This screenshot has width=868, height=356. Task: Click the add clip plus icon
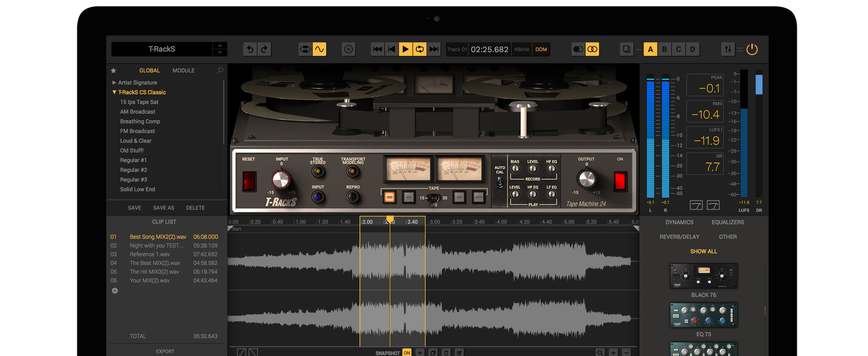pyautogui.click(x=115, y=291)
